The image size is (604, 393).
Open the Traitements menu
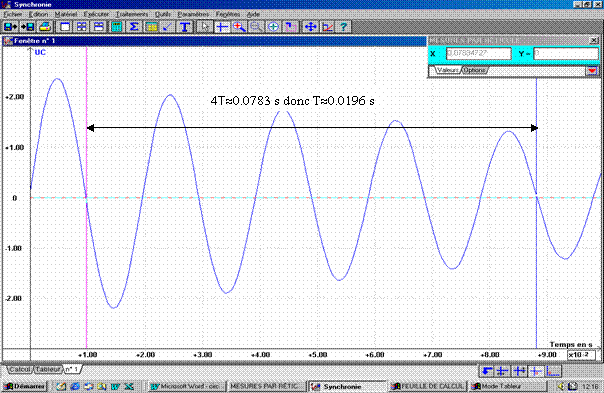(x=132, y=14)
